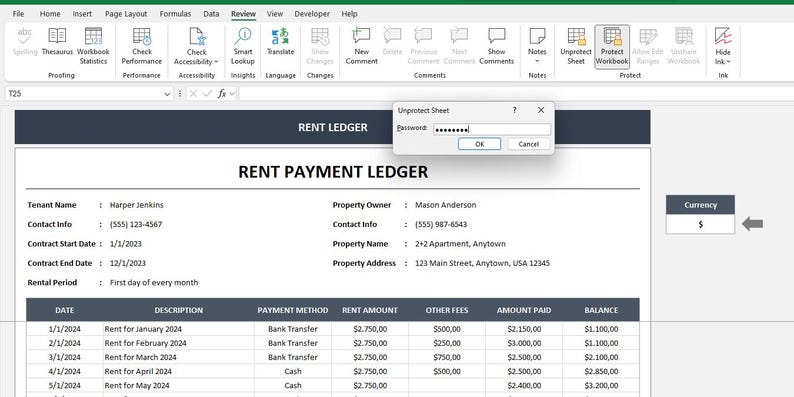
Task: Click the DESCRIPTION column header
Action: tap(179, 310)
